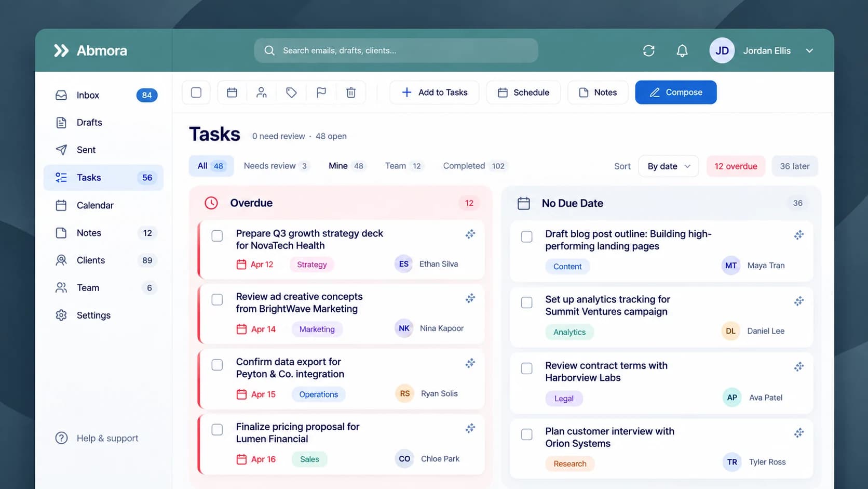Open options icon on Plan customer interview task
The height and width of the screenshot is (489, 868).
tap(799, 433)
